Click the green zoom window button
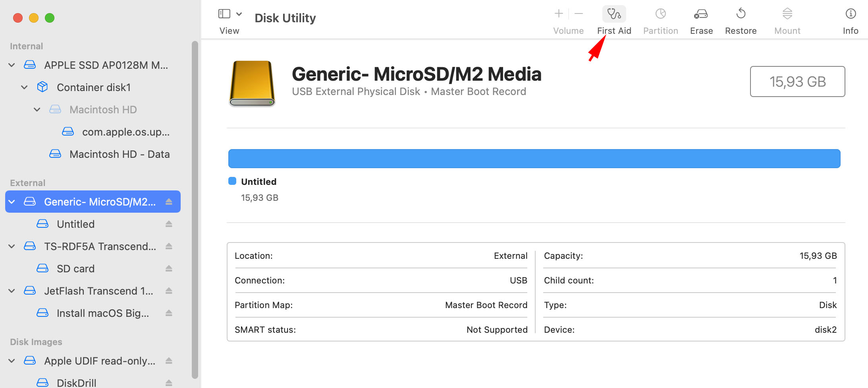This screenshot has width=868, height=388. tap(50, 18)
